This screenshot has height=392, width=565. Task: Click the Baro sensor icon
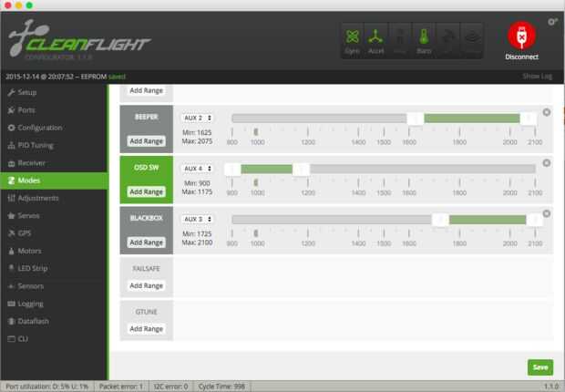(424, 40)
